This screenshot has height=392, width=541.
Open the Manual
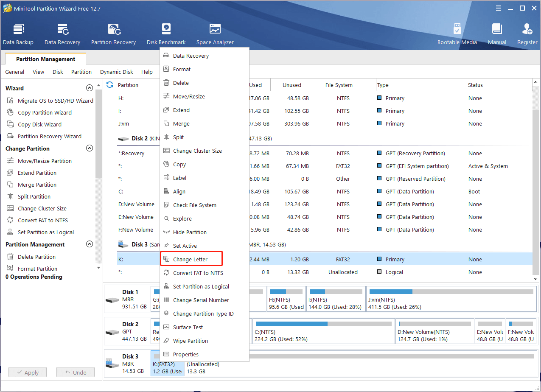coord(497,34)
